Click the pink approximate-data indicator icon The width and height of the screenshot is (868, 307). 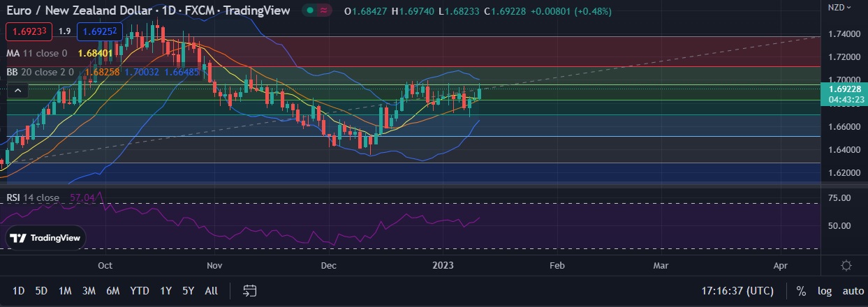(325, 10)
